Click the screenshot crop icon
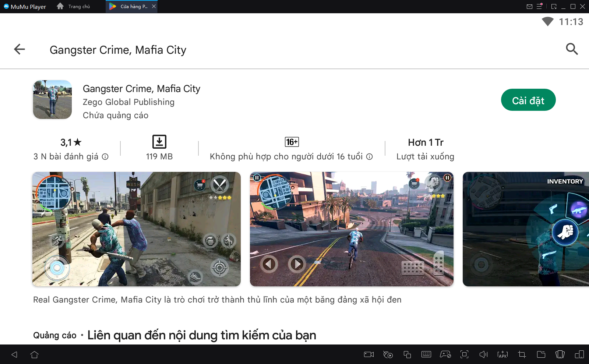The height and width of the screenshot is (364, 589). [522, 354]
